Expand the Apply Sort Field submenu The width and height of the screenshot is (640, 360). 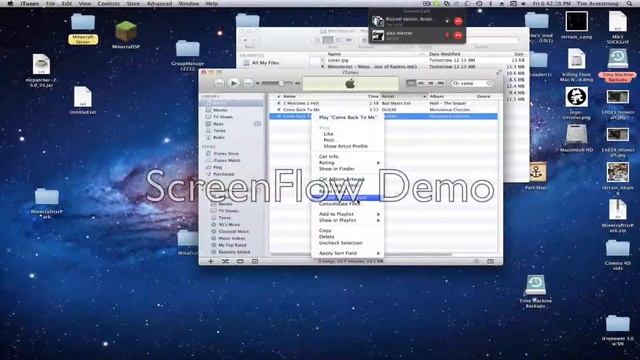(347, 253)
